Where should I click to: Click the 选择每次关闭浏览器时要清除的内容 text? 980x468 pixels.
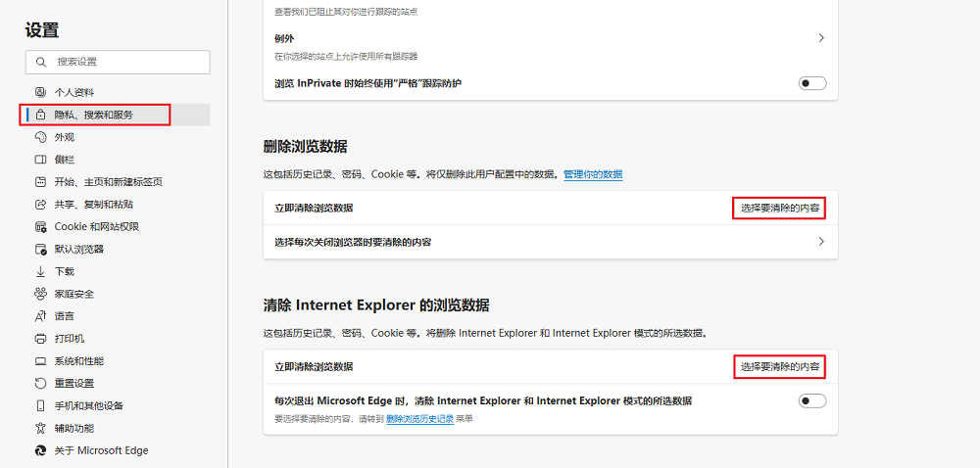(x=353, y=242)
